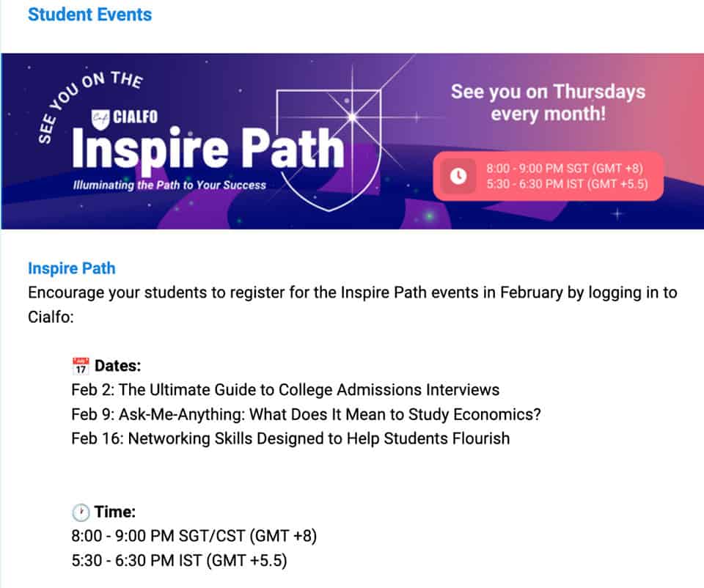Click 'Illuminating the Path to Your Success' tagline
This screenshot has width=704, height=588.
(x=169, y=185)
